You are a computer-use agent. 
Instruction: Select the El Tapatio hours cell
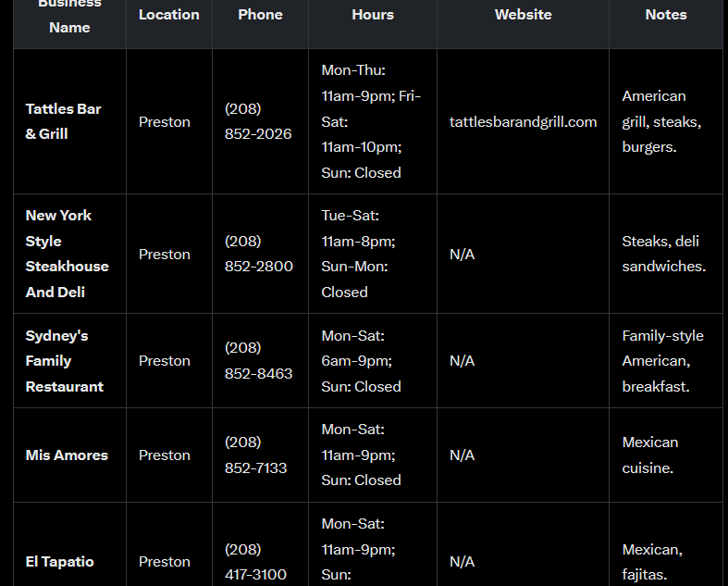pos(373,544)
